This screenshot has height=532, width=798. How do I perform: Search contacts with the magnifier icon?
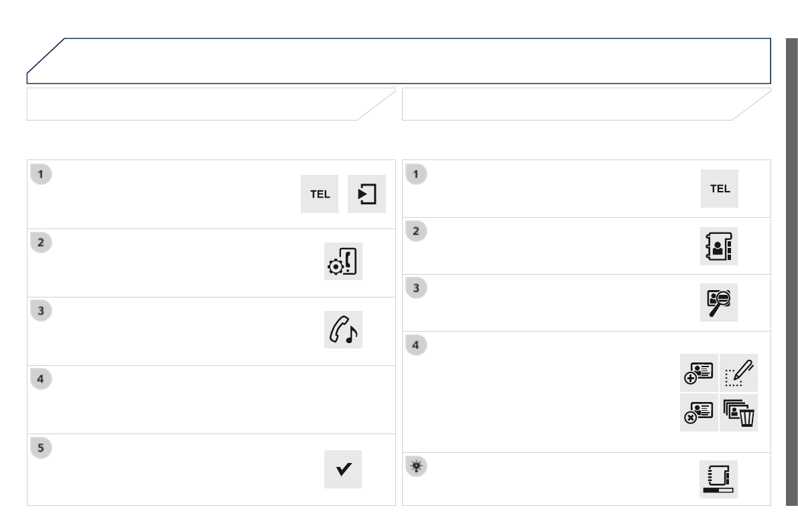(719, 303)
